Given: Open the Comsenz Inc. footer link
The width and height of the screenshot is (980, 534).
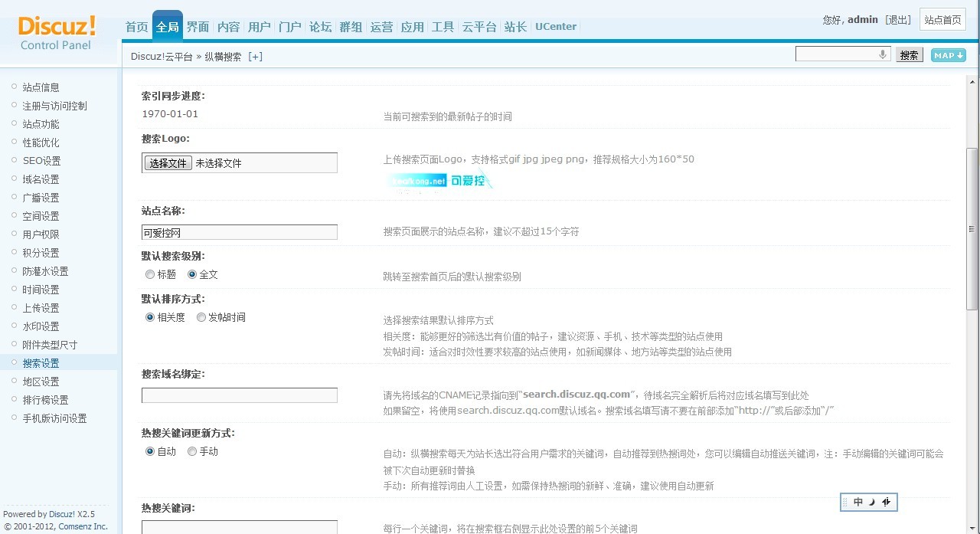Looking at the screenshot, I should coord(83,526).
